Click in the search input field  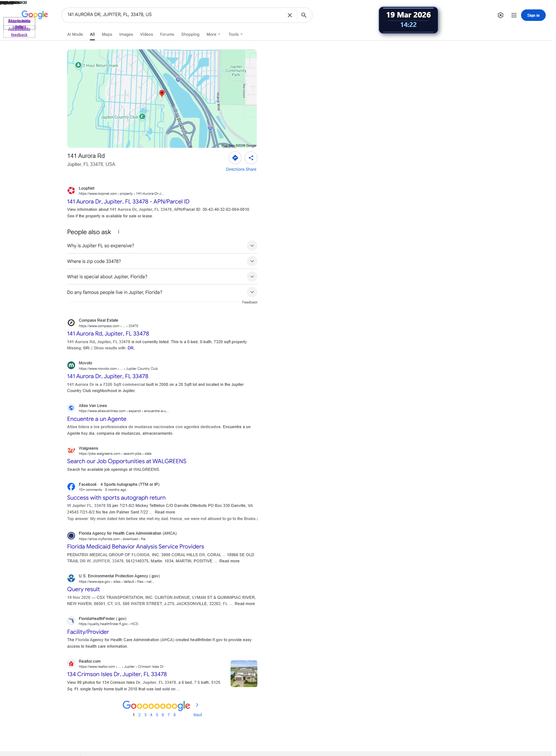pyautogui.click(x=174, y=15)
